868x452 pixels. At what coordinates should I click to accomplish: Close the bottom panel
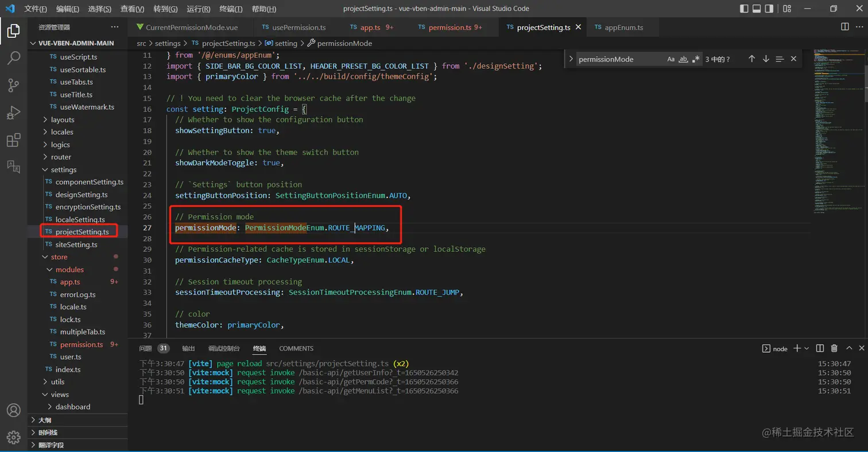pos(861,348)
